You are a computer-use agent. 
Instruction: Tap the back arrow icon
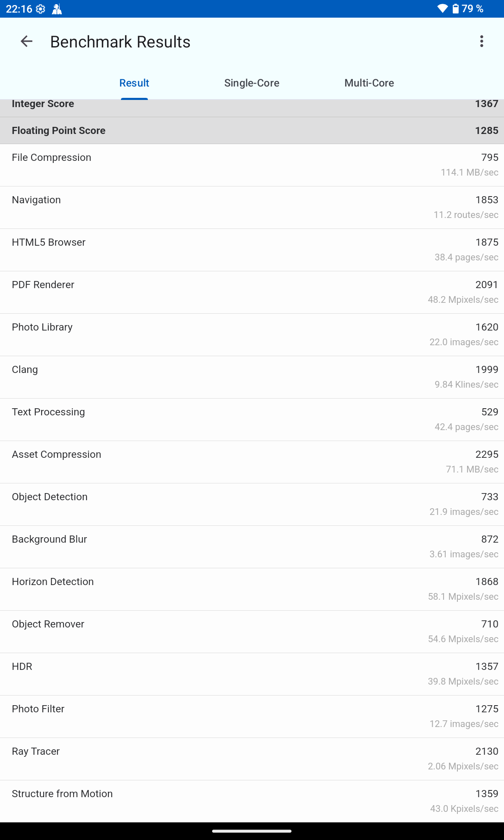pyautogui.click(x=26, y=42)
